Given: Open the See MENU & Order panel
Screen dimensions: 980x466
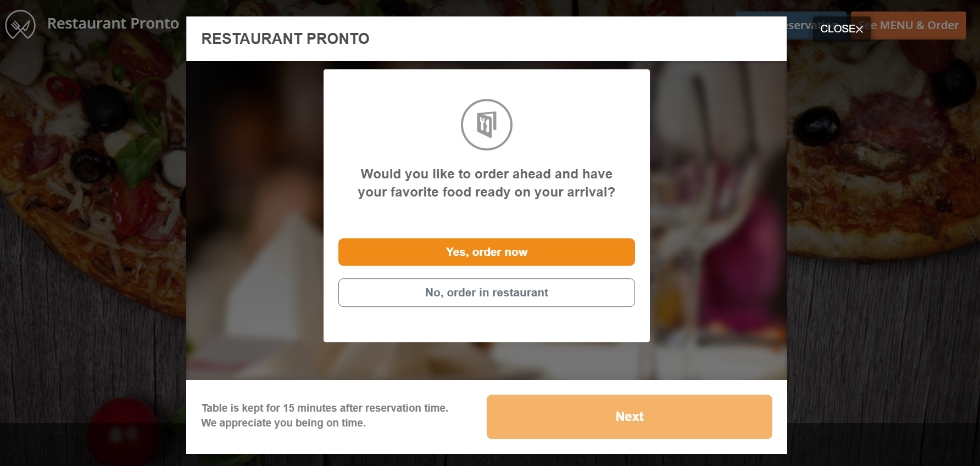Looking at the screenshot, I should click(x=907, y=25).
